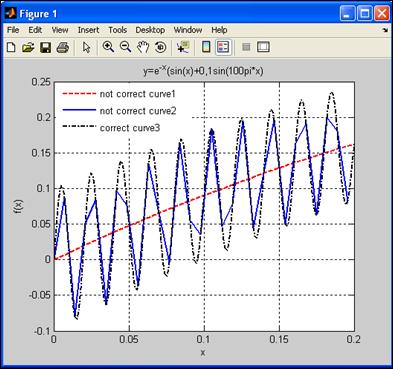Insert a colorbar using the toolbar icon
393x369 pixels.
coord(206,47)
